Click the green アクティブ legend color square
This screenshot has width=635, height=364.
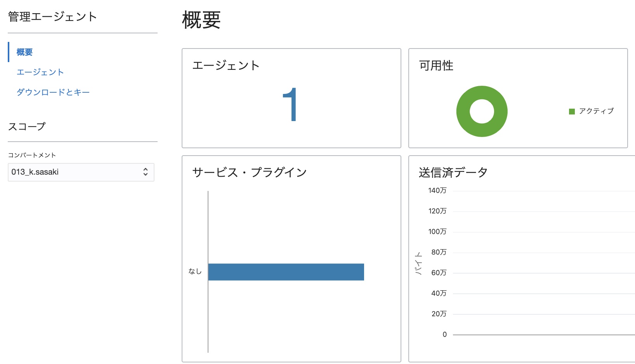572,112
